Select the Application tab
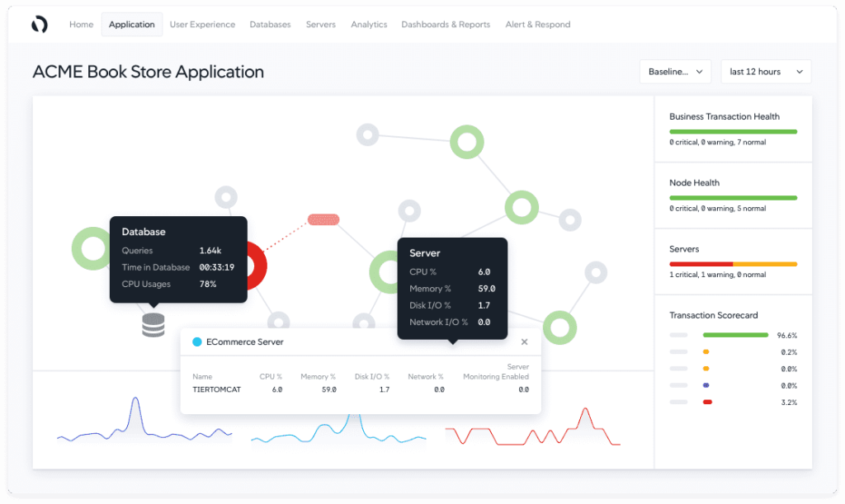845x504 pixels. (131, 24)
